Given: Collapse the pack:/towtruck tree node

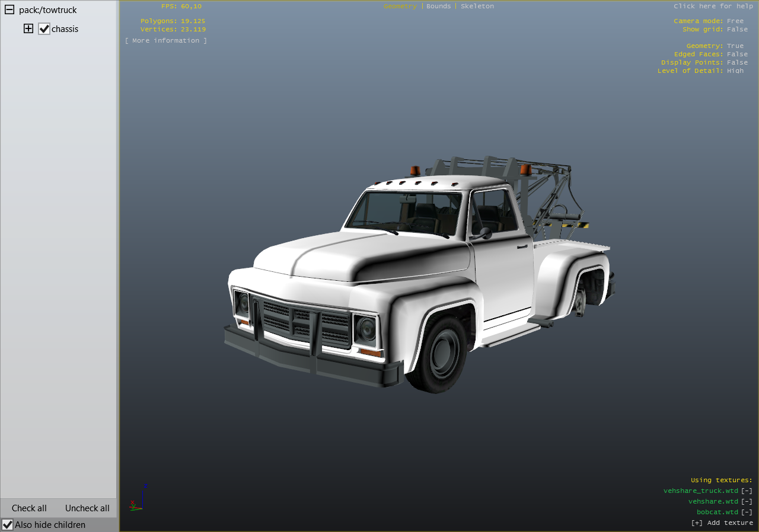Looking at the screenshot, I should click(9, 10).
